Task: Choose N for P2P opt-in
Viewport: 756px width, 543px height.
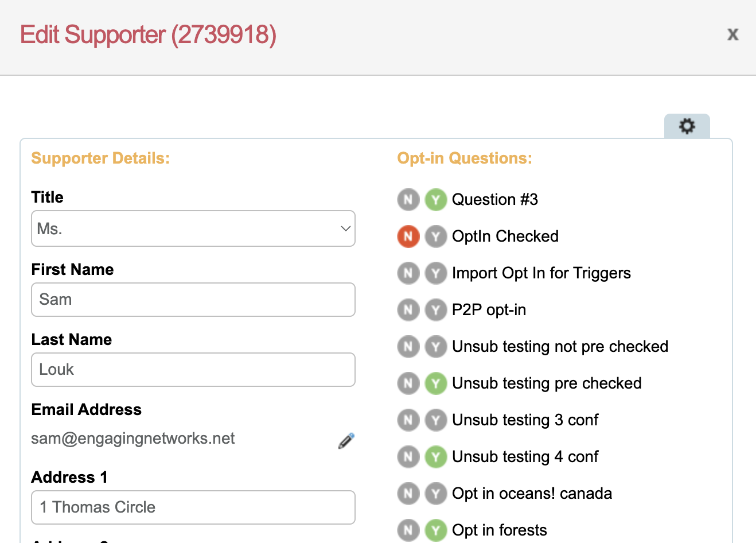Action: point(408,310)
